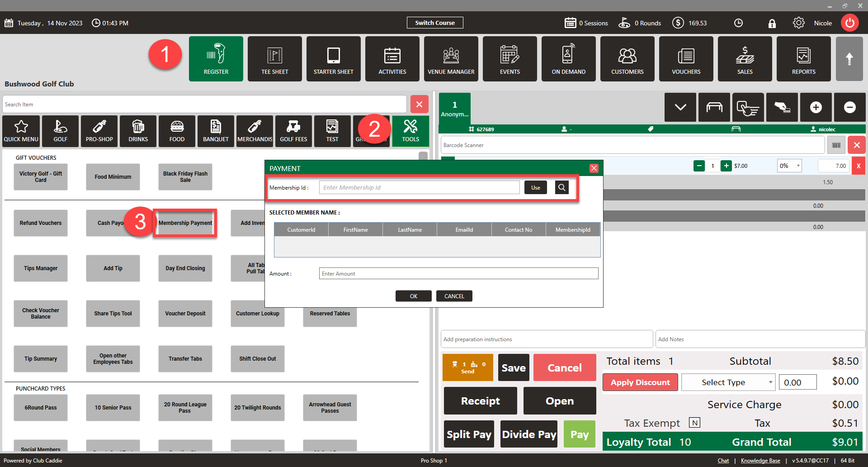868x467 pixels.
Task: Click the Enter Amount field
Action: (x=458, y=273)
